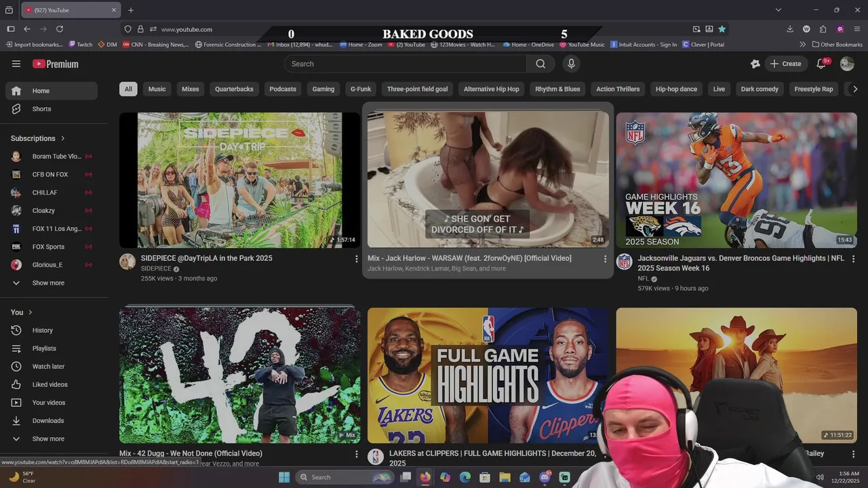Image resolution: width=868 pixels, height=488 pixels.
Task: Open FOX 11 Los Angeles subscription
Action: (x=52, y=229)
